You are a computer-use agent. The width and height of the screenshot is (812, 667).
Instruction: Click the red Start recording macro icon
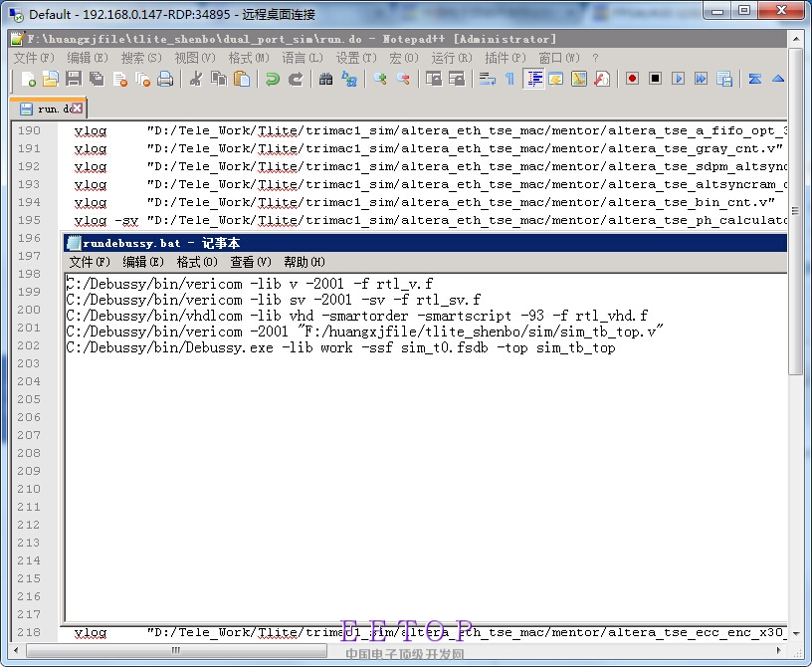pyautogui.click(x=632, y=79)
